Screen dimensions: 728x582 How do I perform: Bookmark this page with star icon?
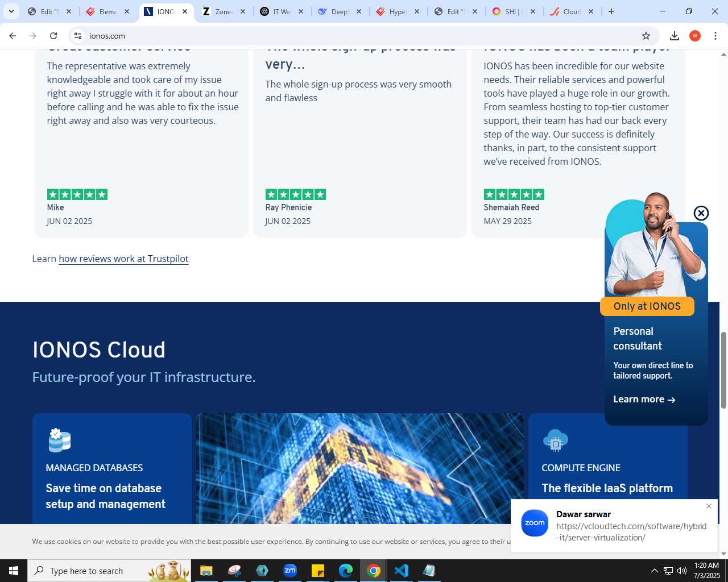point(646,36)
